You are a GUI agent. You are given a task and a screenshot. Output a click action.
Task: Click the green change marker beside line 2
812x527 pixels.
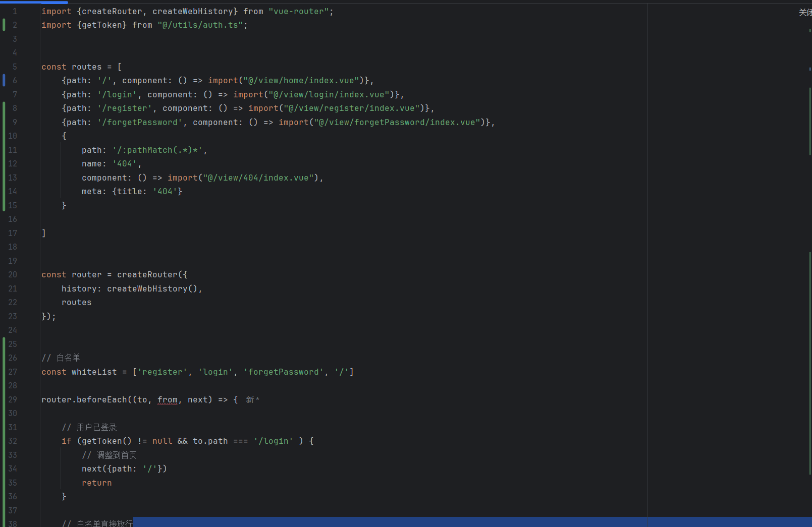point(4,25)
